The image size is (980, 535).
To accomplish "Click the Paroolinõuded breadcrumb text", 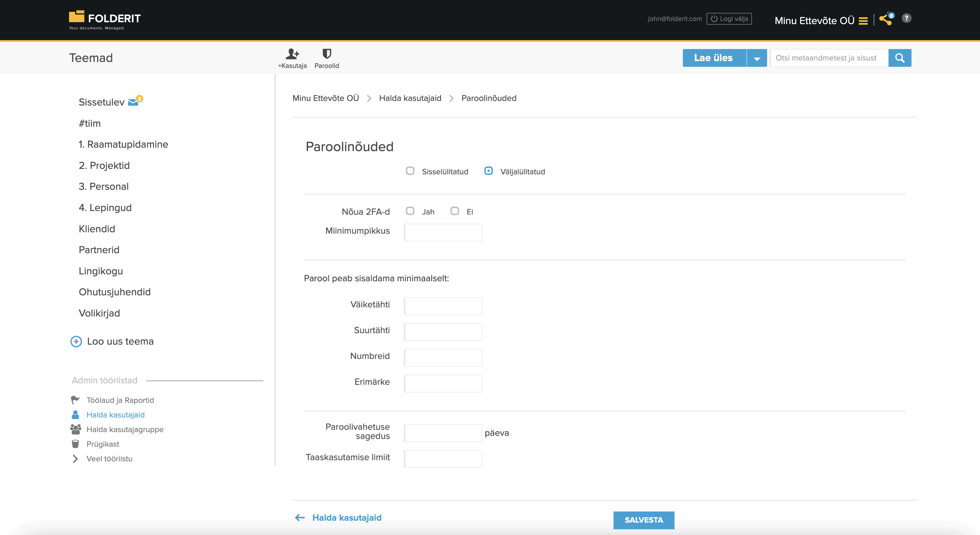I will pos(489,98).
